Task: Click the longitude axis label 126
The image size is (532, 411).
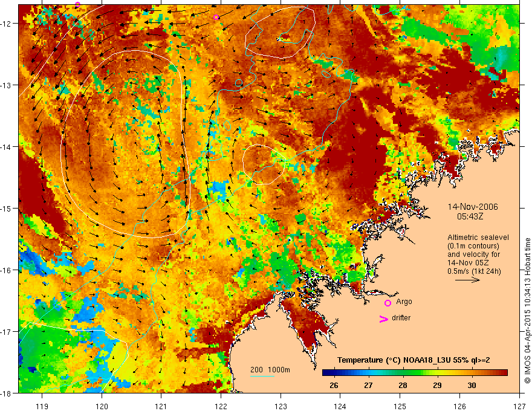Action: (459, 406)
